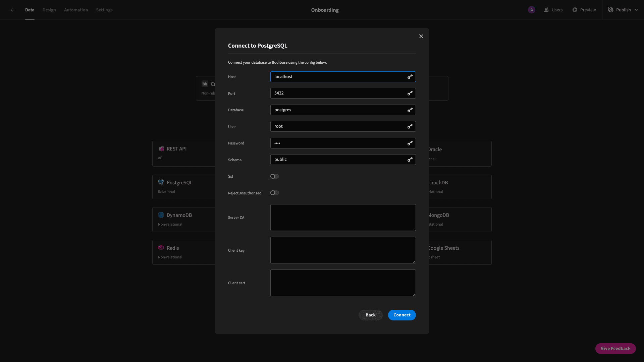
Task: Select the MongoDB datasource card
Action: tap(460, 220)
